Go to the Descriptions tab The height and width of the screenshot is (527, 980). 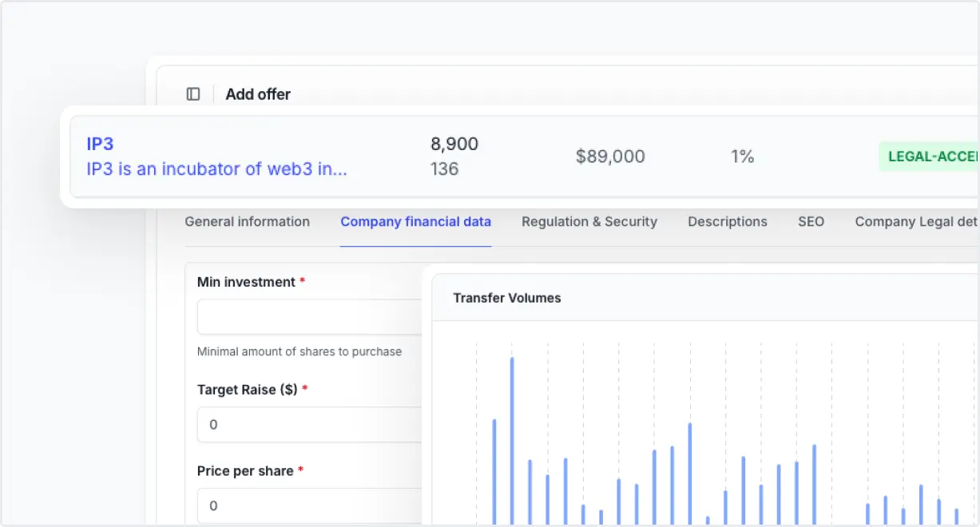coord(728,222)
